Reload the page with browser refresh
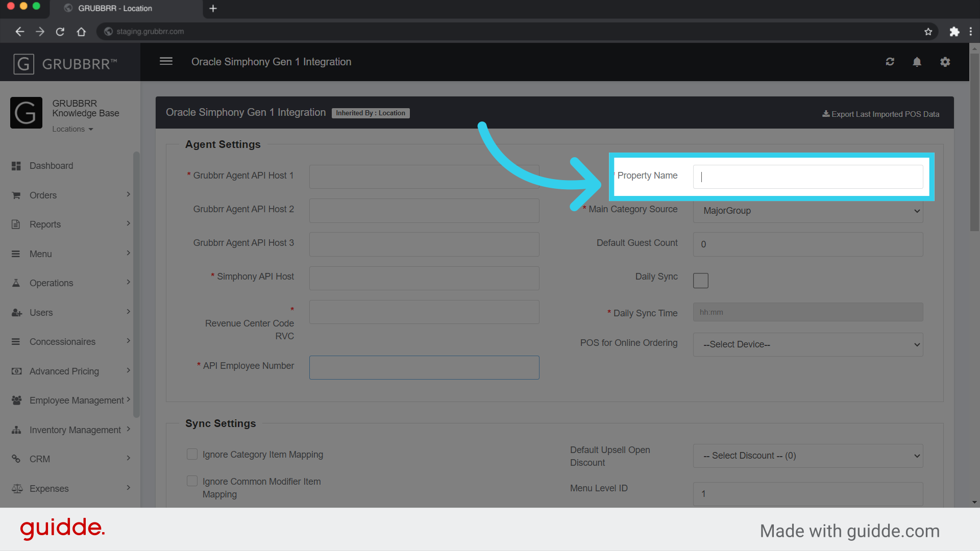The image size is (980, 551). [60, 32]
